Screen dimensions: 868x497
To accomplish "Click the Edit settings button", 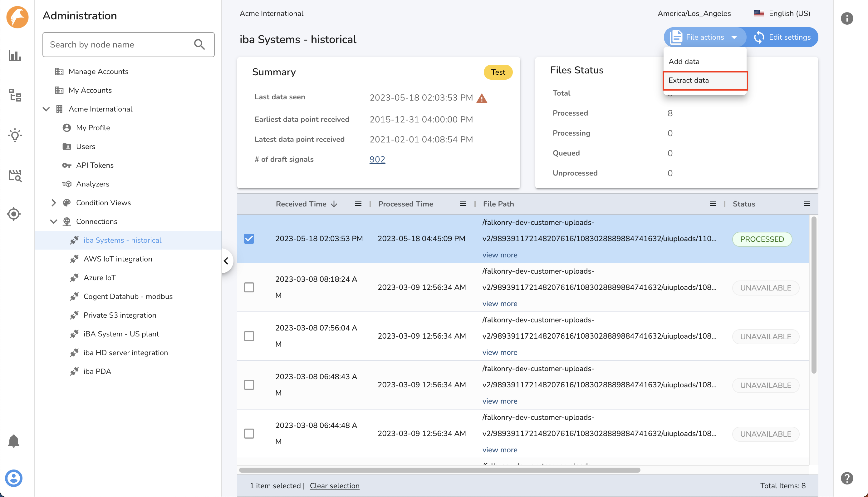I will 782,37.
